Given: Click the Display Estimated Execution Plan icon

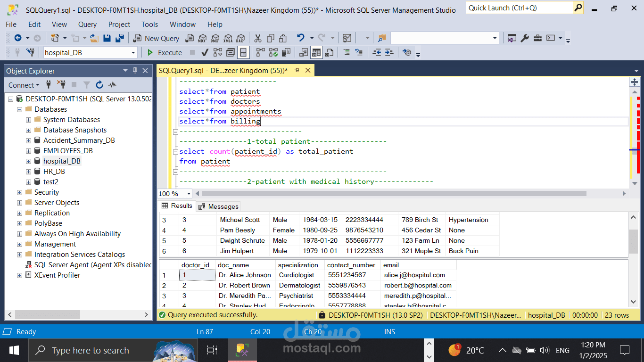Looking at the screenshot, I should coord(218,52).
